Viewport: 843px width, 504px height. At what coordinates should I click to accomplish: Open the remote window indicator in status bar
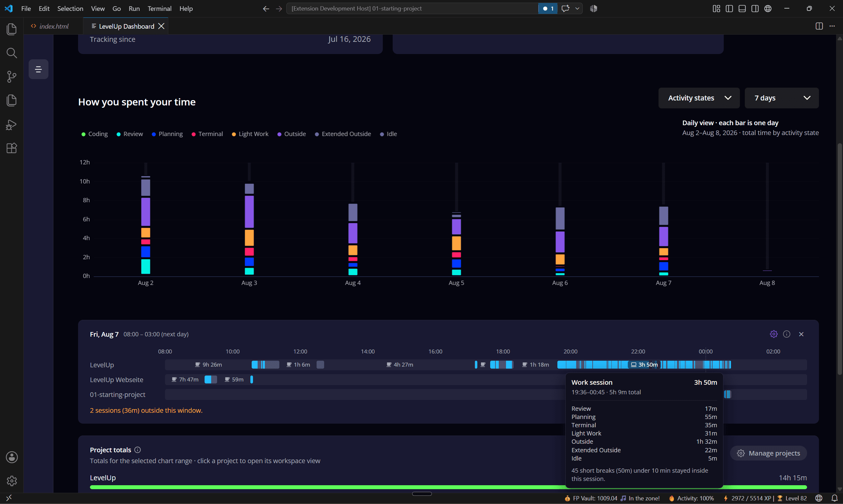point(9,498)
